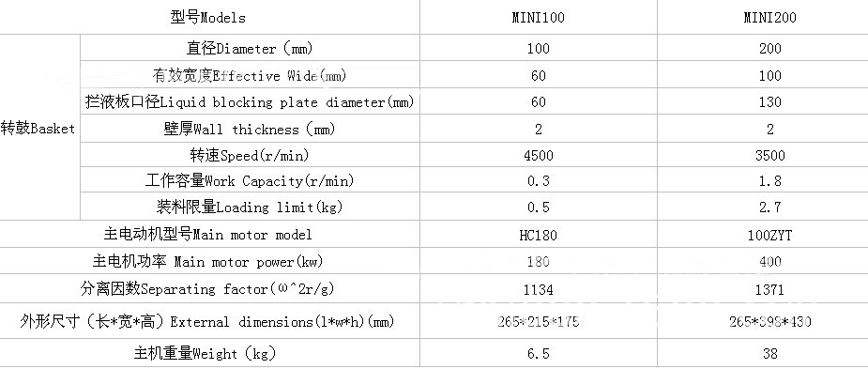The height and width of the screenshot is (369, 868).
Task: Click the Basket row group label
Action: click(x=38, y=129)
